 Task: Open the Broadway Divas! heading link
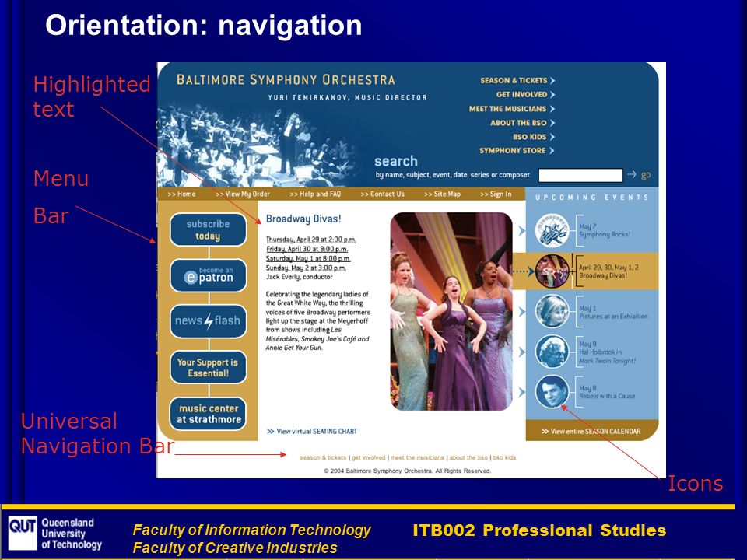pos(303,219)
